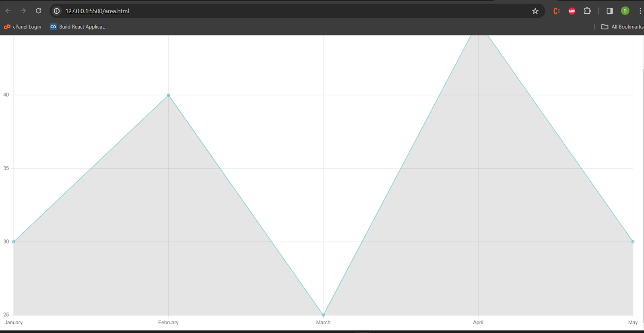644x333 pixels.
Task: Open the green D profile avatar
Action: (625, 11)
